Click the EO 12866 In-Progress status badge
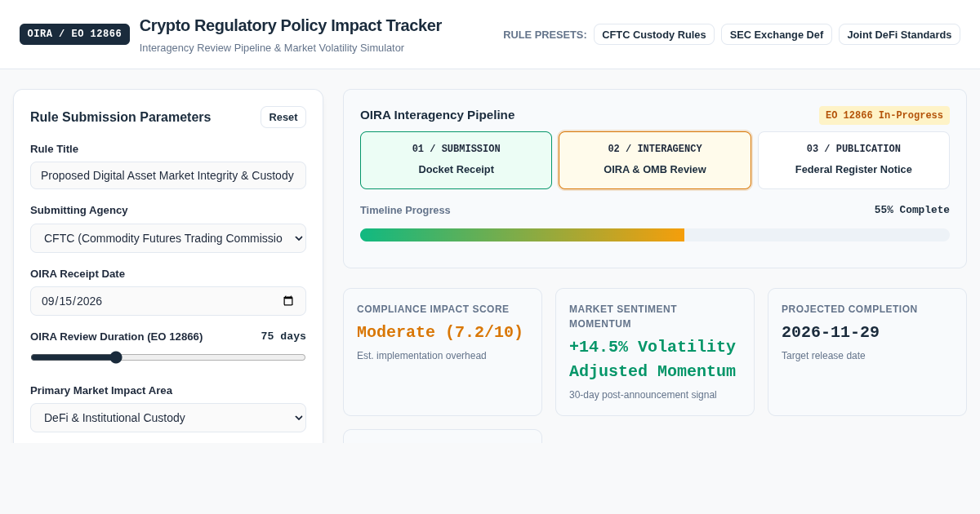The height and width of the screenshot is (514, 980). 884,116
